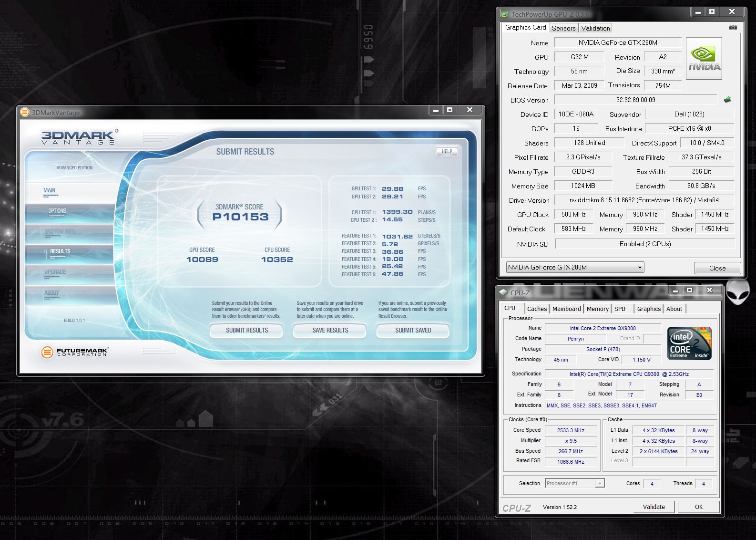Click the CPU-Z title bar app icon
756x540 pixels.
point(503,292)
